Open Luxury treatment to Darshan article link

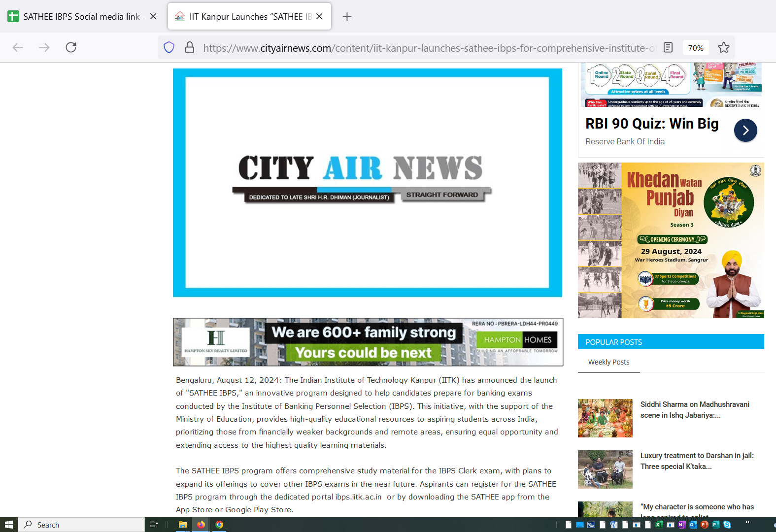697,461
